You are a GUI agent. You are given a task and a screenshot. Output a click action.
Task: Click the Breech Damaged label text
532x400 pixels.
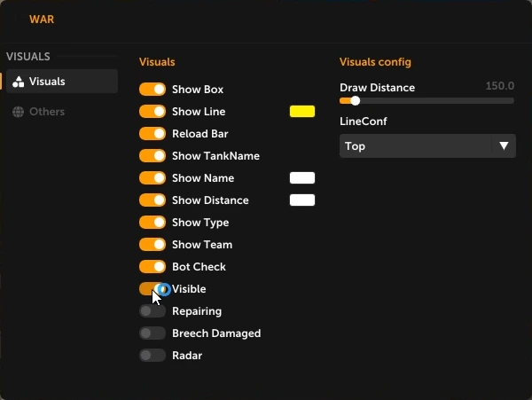click(x=216, y=333)
